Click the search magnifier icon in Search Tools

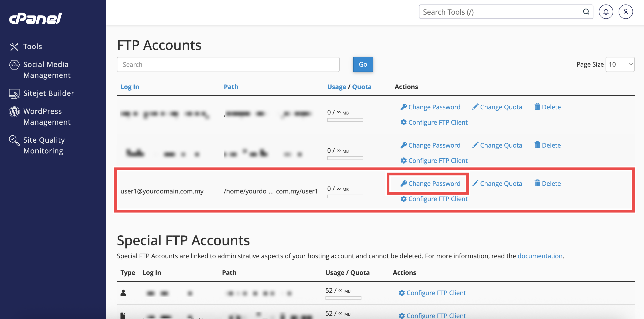coord(586,12)
